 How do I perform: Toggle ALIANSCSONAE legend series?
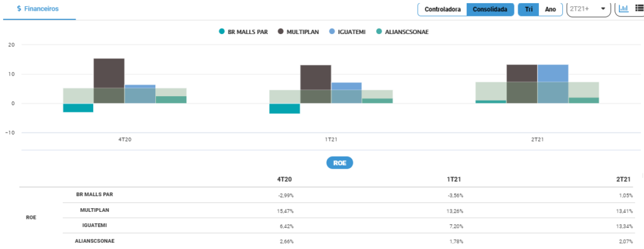pyautogui.click(x=402, y=31)
